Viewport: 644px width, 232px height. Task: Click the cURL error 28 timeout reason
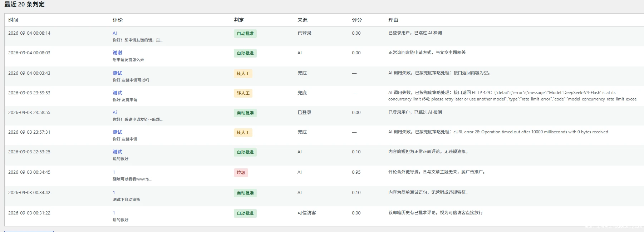(498, 132)
